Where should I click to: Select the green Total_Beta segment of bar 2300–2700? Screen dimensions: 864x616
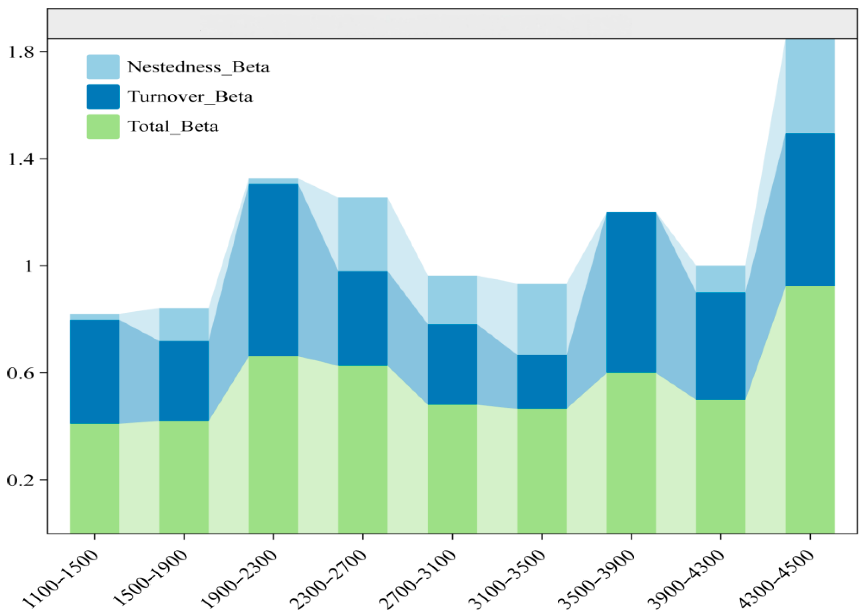(x=363, y=450)
